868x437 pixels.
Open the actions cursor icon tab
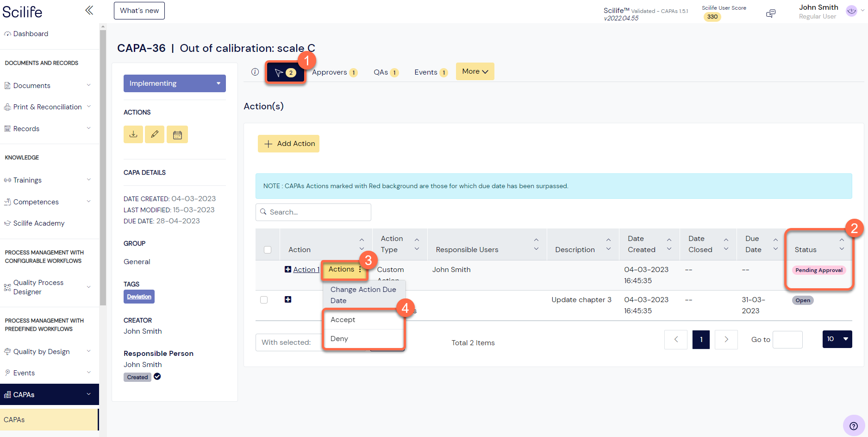click(x=285, y=72)
